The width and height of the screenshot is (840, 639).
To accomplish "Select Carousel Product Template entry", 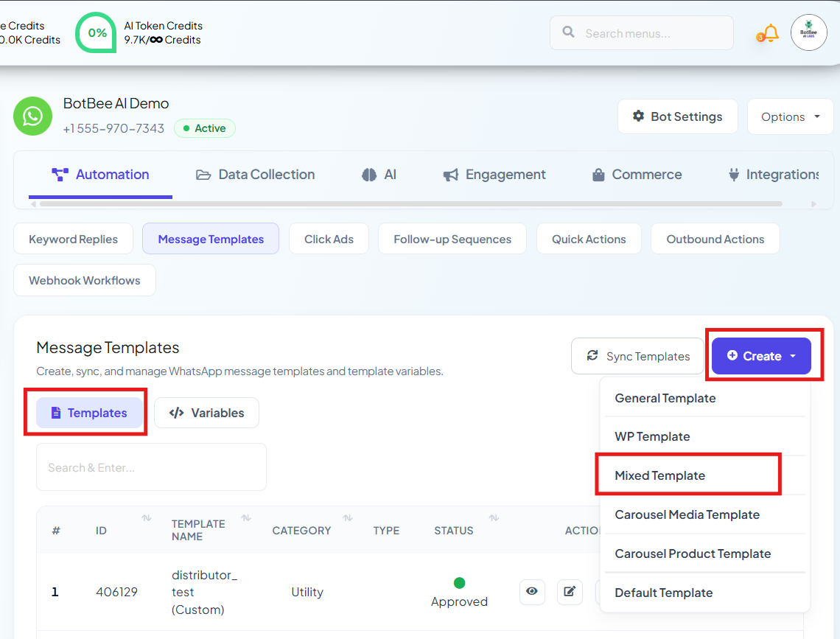I will point(704,554).
